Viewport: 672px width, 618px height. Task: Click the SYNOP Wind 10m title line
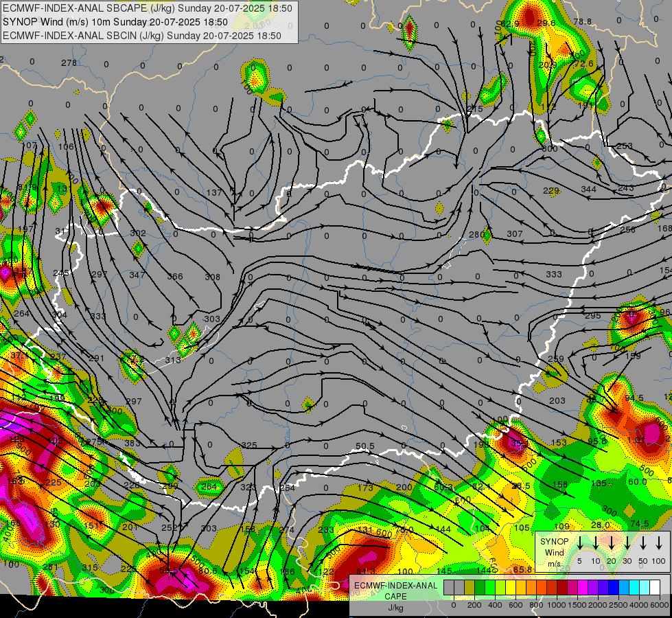coord(115,22)
